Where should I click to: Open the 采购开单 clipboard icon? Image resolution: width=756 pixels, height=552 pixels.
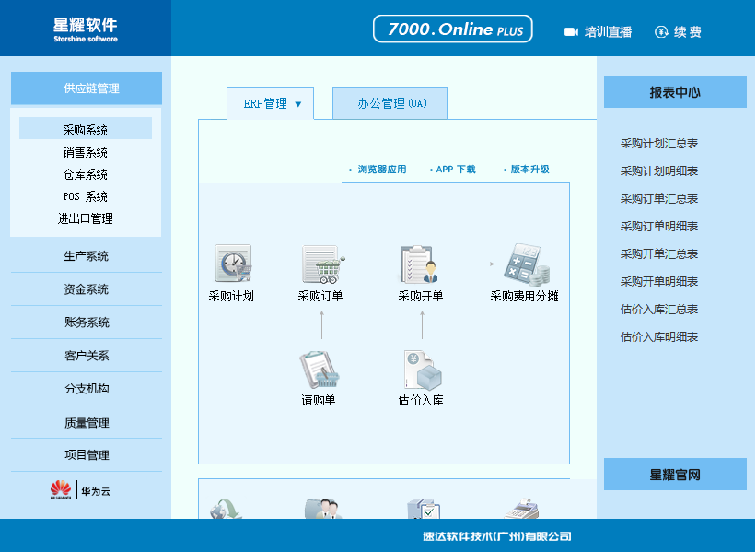click(419, 264)
